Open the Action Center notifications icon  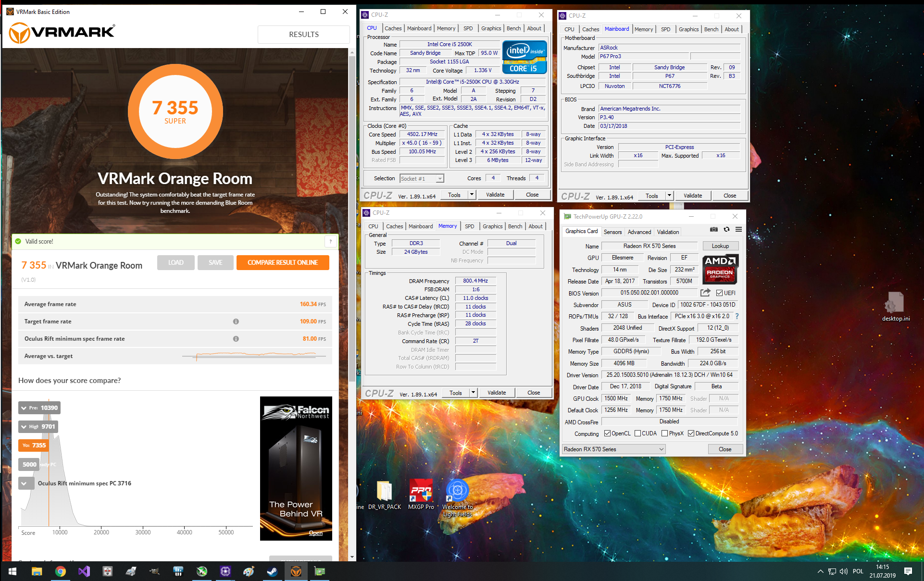[x=908, y=571]
